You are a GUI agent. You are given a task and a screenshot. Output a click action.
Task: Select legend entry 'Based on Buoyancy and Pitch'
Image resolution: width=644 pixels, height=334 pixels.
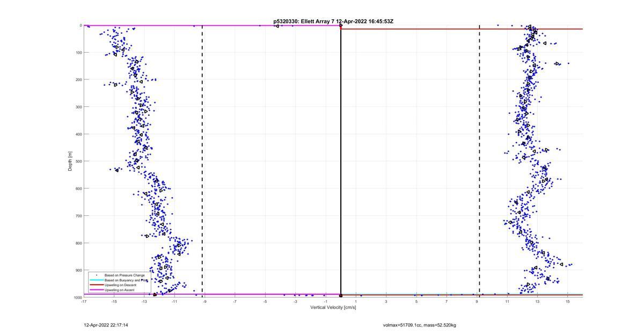click(x=126, y=280)
